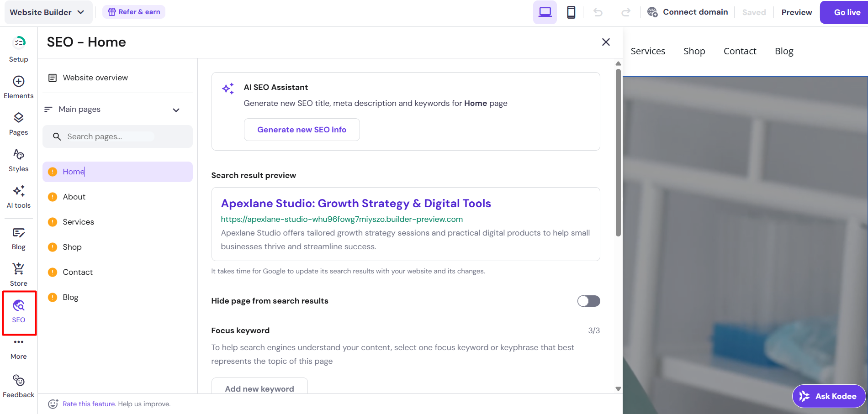Click Add new keyword button

[259, 387]
